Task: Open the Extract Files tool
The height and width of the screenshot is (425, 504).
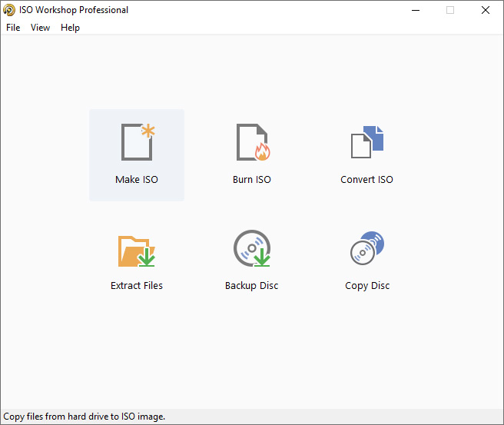Action: tap(137, 261)
